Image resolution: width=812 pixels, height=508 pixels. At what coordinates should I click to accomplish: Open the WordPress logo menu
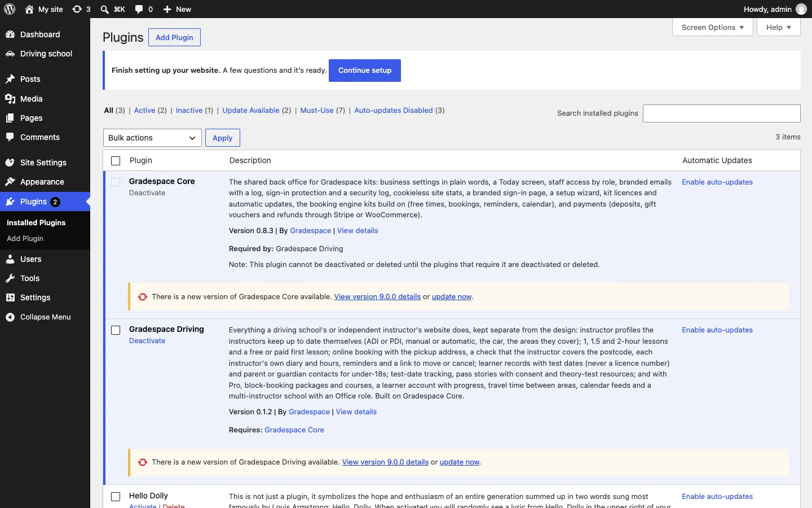10,9
